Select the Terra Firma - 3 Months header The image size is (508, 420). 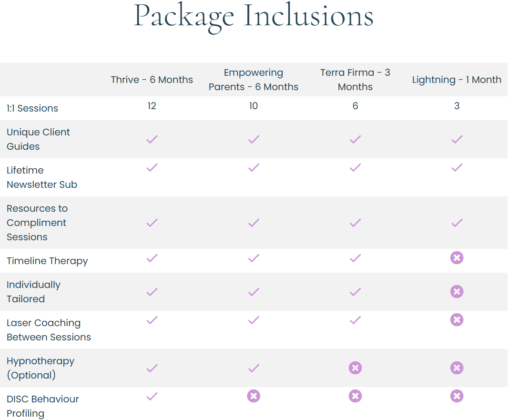click(355, 80)
